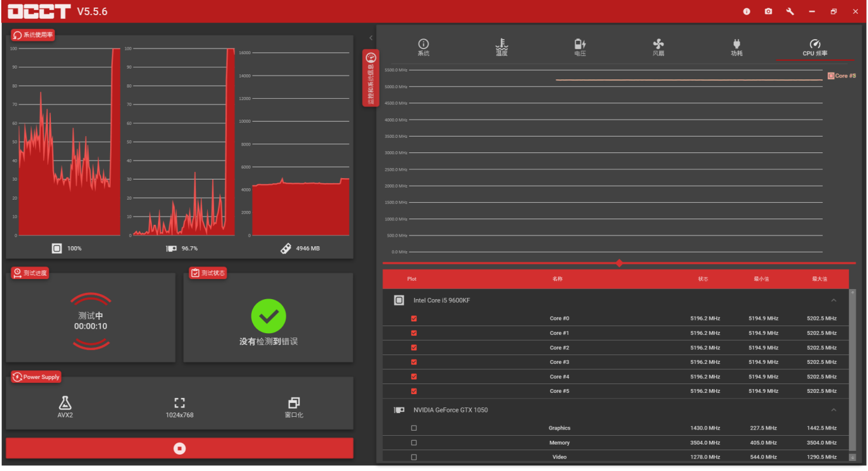
Task: Take a screenshot with the camera icon
Action: point(768,11)
